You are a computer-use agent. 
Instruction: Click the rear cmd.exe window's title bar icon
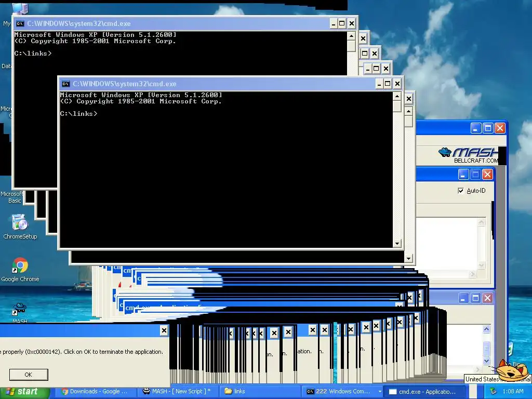(x=20, y=23)
